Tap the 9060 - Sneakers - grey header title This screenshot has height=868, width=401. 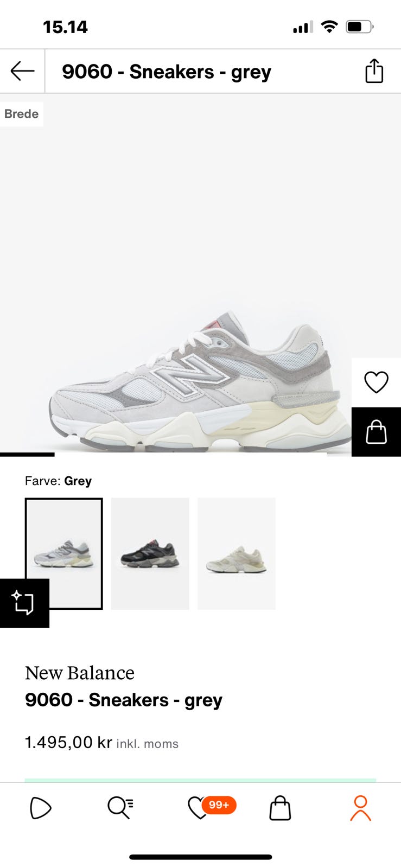[x=166, y=72]
